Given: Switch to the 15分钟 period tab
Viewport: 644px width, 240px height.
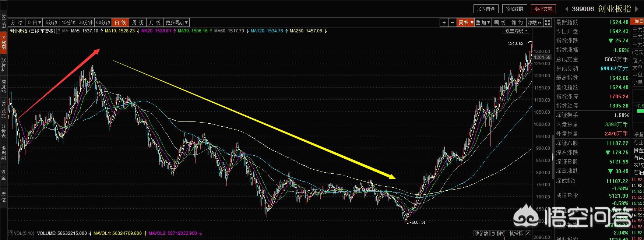Looking at the screenshot, I should click(x=68, y=22).
